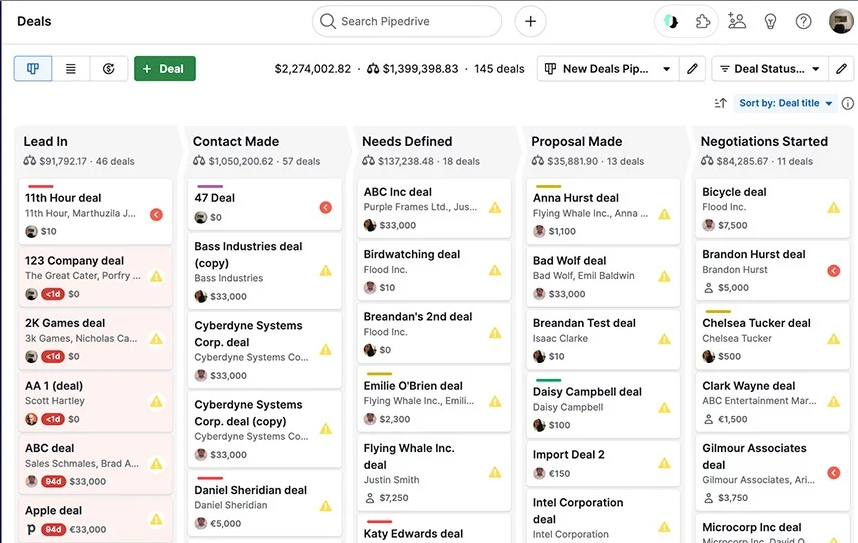Open the help question mark icon
Viewport: 858px width, 543px height.
[803, 21]
